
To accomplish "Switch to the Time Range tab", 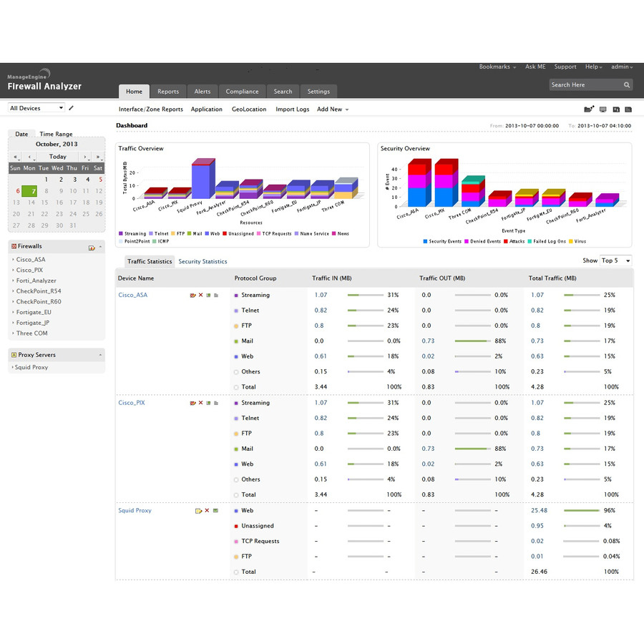I will 56,134.
